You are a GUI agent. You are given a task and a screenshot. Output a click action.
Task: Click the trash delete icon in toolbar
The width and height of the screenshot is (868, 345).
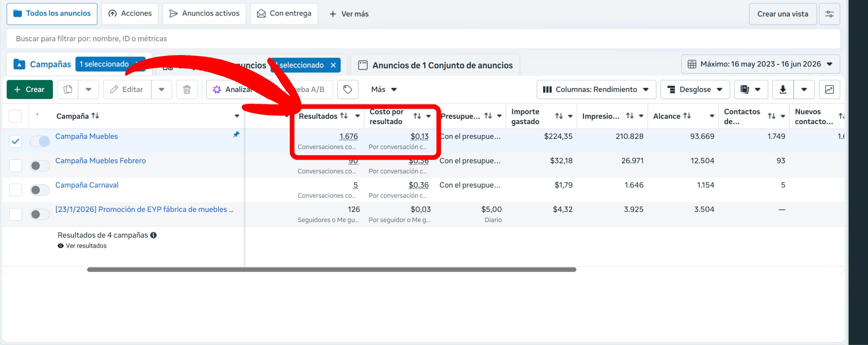(187, 89)
